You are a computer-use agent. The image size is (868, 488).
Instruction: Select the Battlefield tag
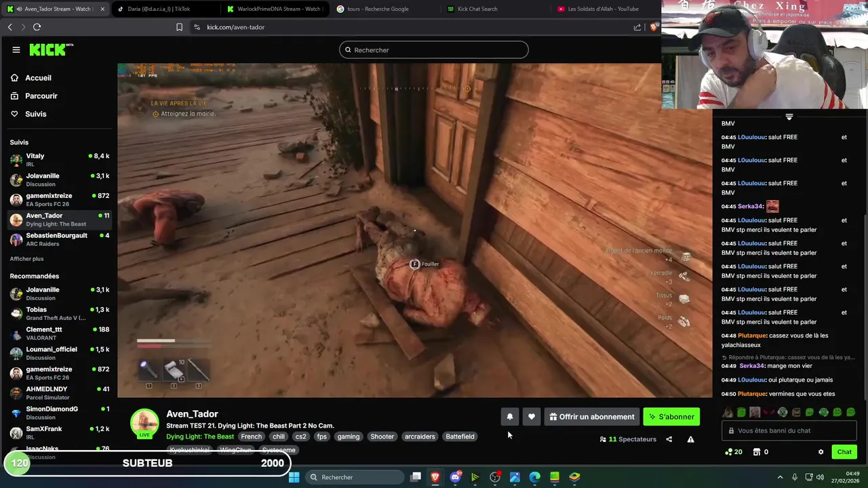(x=460, y=436)
